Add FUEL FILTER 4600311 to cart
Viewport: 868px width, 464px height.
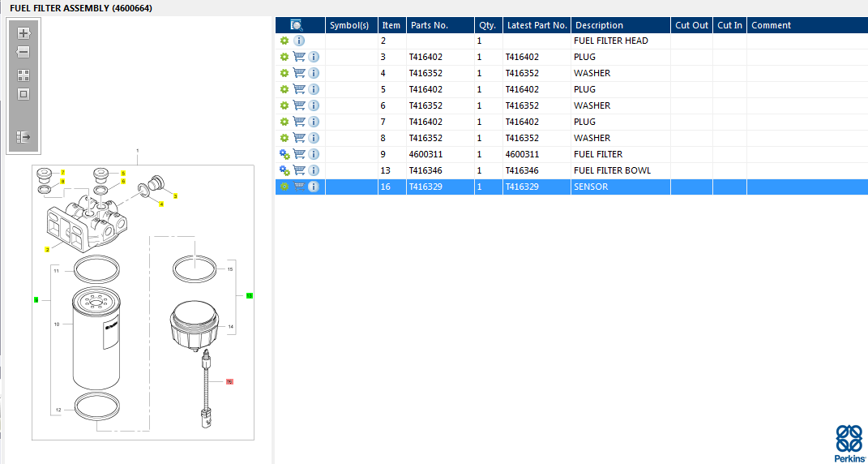(x=299, y=154)
